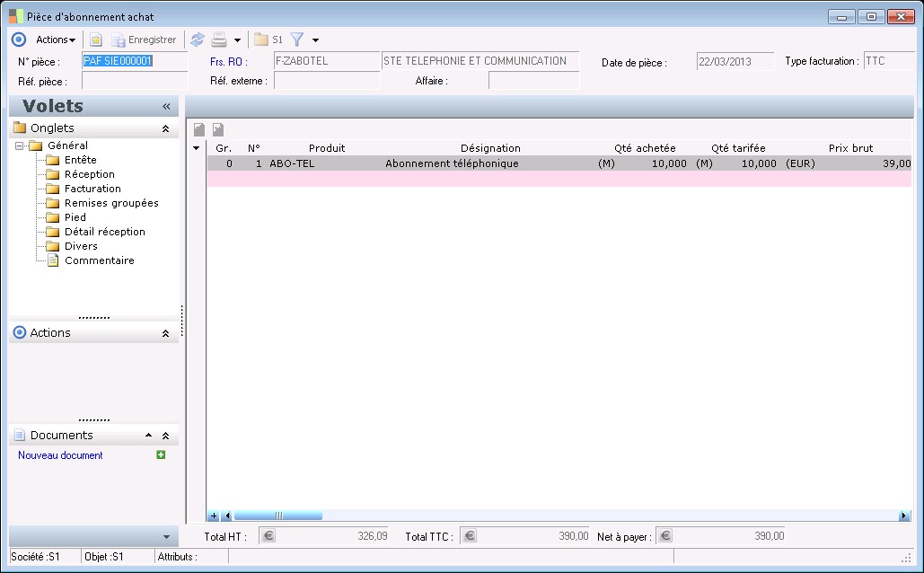Click the filter funnel icon
The image size is (924, 573).
pyautogui.click(x=297, y=40)
